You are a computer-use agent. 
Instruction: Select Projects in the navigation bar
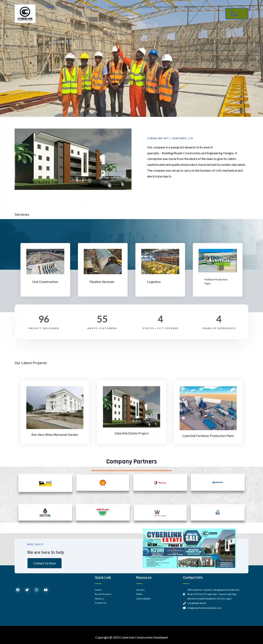[191, 7]
